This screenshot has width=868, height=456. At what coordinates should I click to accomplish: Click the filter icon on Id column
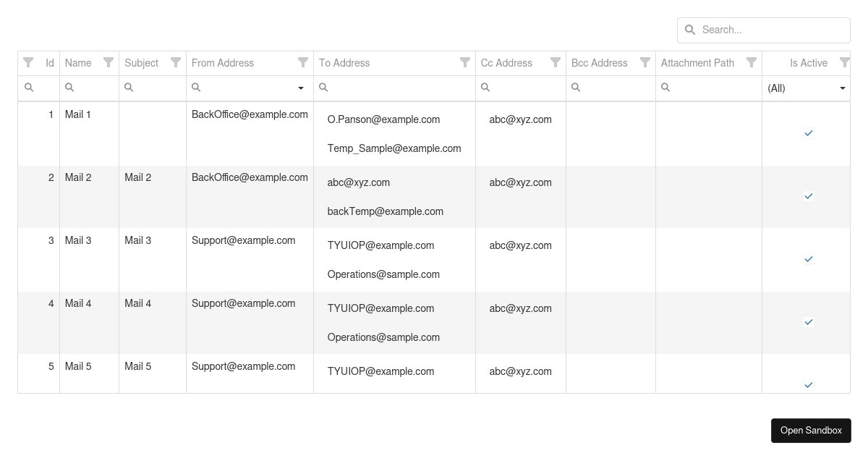[28, 62]
